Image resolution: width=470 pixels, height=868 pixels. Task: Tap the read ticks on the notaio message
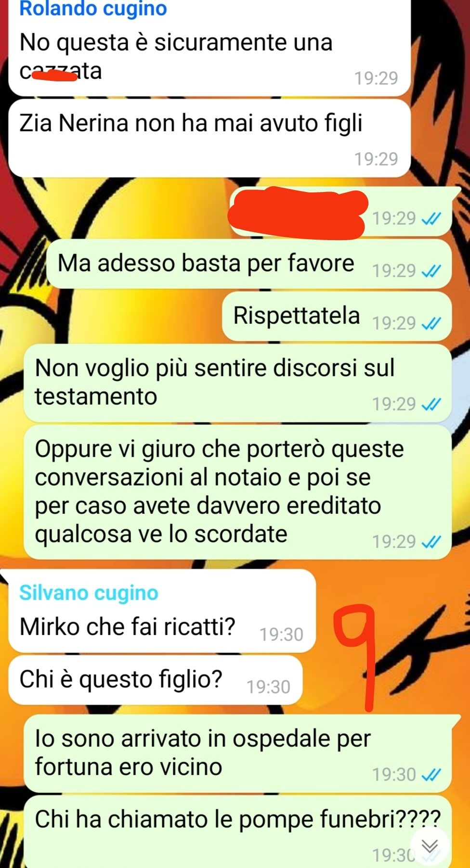click(431, 542)
